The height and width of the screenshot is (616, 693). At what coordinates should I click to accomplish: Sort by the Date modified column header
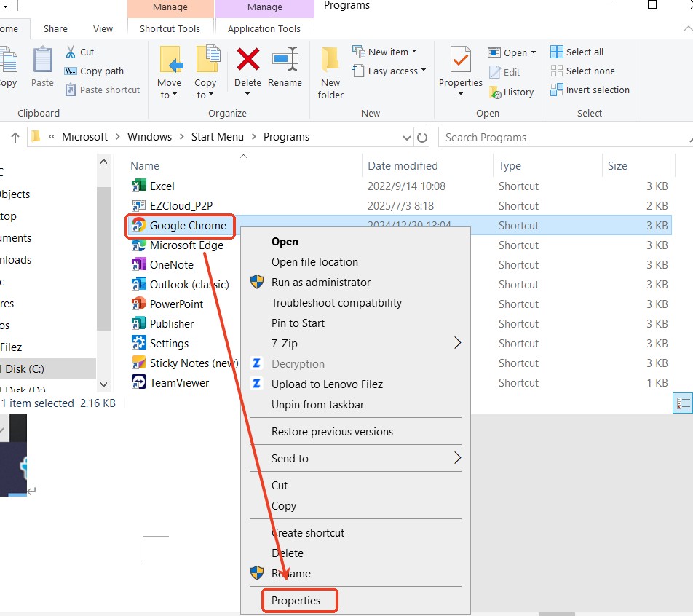point(403,166)
